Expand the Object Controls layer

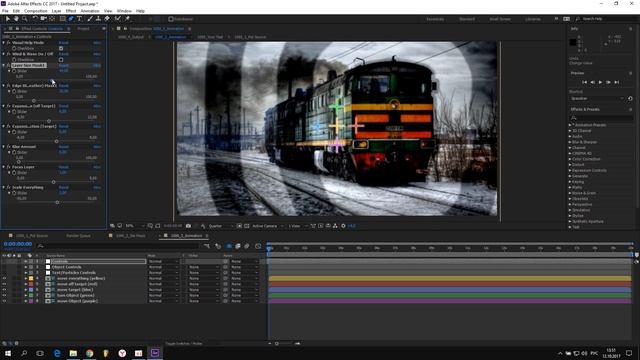tap(26, 267)
